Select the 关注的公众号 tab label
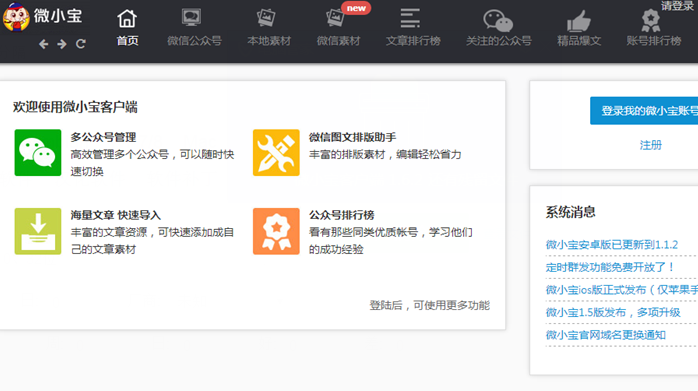 pyautogui.click(x=499, y=41)
